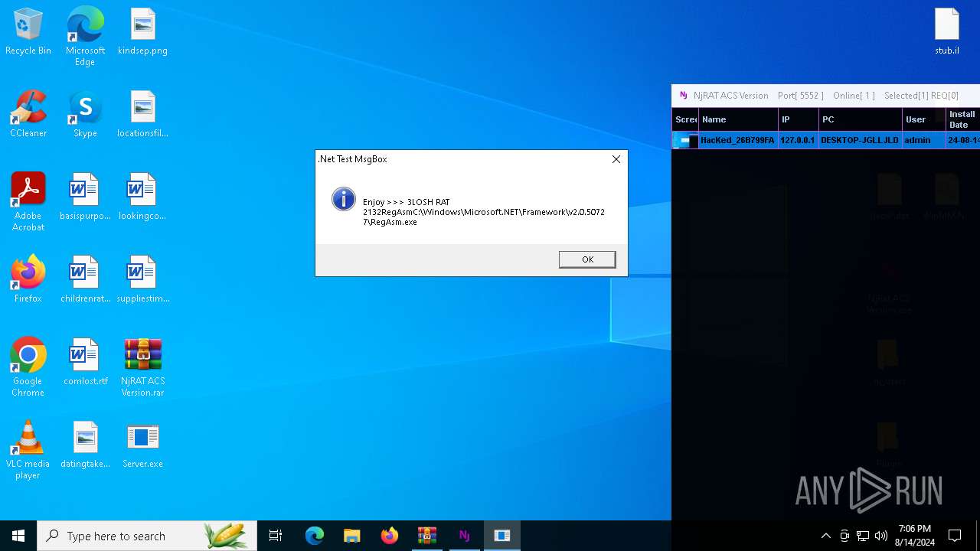Click Name column header in NjRAT window
This screenshot has width=980, height=551.
pyautogui.click(x=737, y=119)
